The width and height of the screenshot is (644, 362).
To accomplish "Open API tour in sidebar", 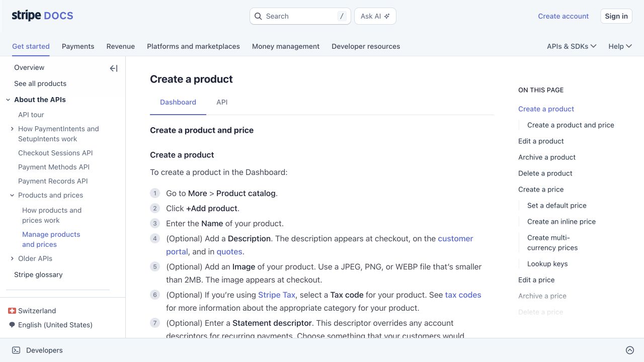I will coord(31,115).
